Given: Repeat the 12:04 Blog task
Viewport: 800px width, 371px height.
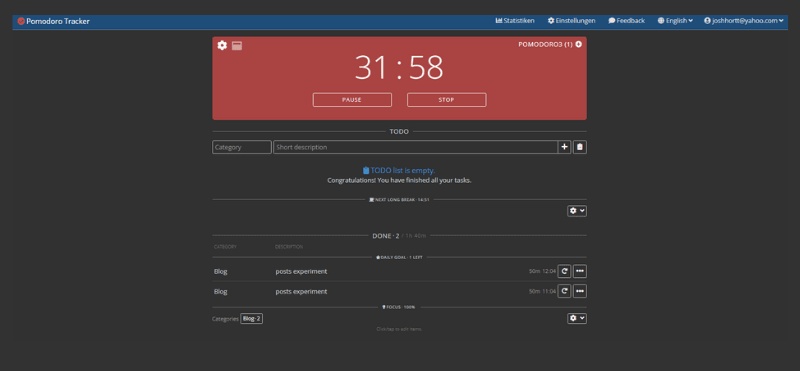Looking at the screenshot, I should 564,271.
